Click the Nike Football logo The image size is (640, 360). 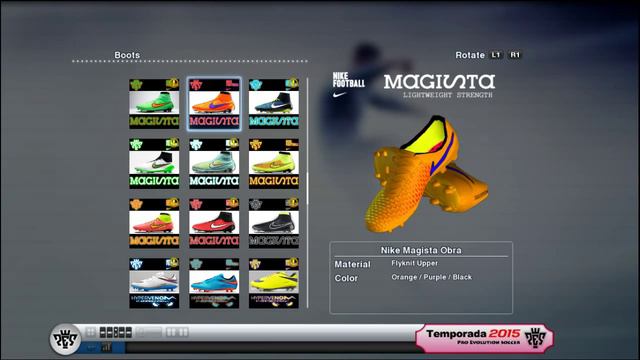348,85
